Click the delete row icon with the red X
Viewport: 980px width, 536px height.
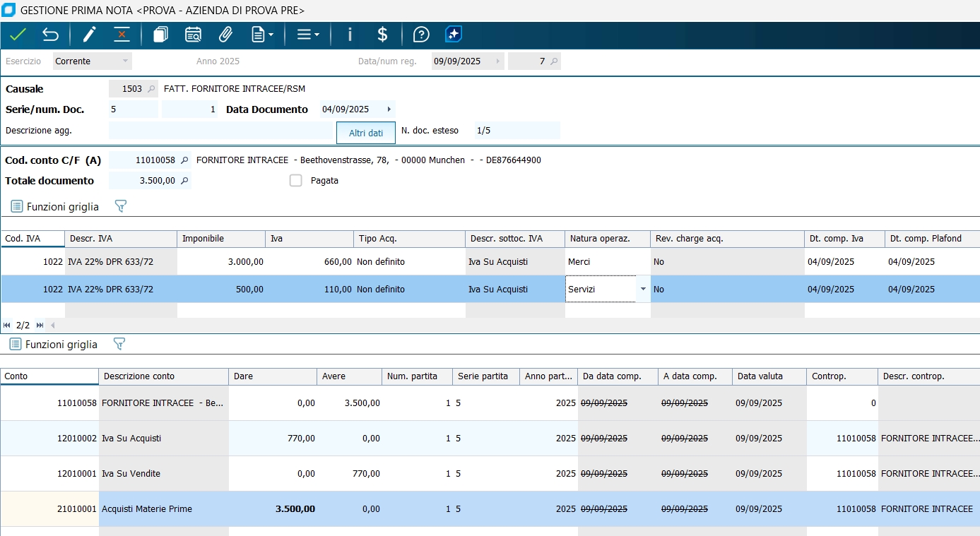pyautogui.click(x=122, y=35)
